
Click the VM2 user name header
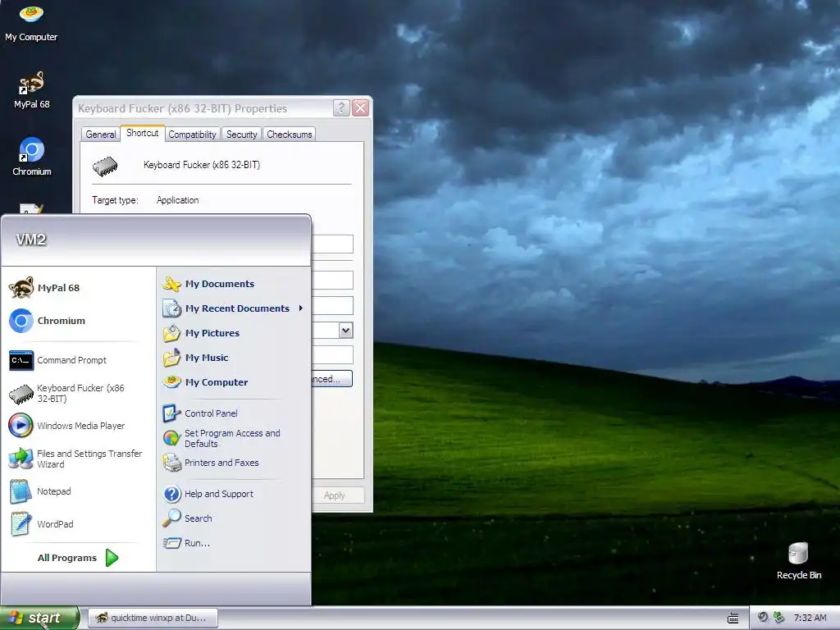(31, 240)
